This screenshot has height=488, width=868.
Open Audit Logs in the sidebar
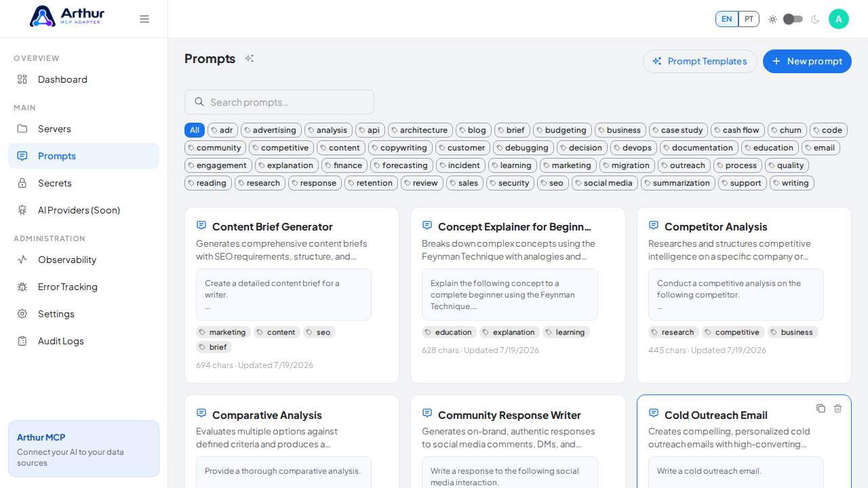[83, 341]
